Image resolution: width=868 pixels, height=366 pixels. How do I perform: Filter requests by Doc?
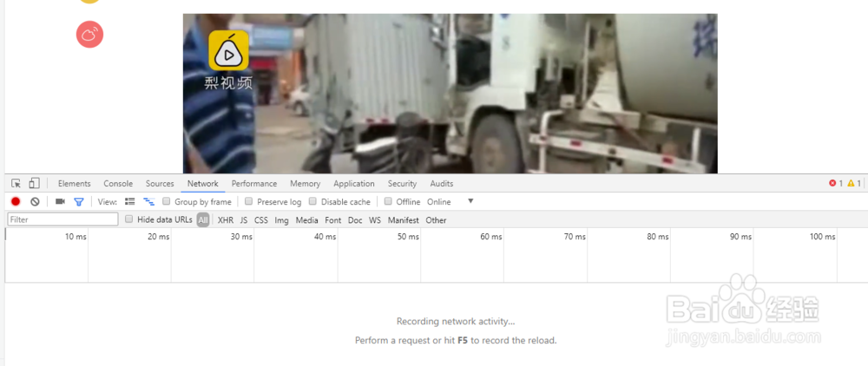pos(355,220)
